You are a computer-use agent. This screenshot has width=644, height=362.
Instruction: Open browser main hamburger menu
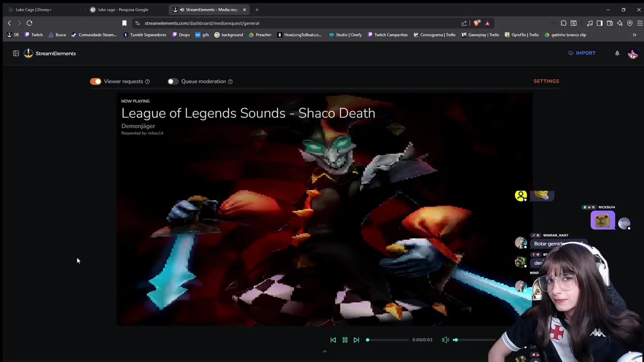[x=639, y=23]
